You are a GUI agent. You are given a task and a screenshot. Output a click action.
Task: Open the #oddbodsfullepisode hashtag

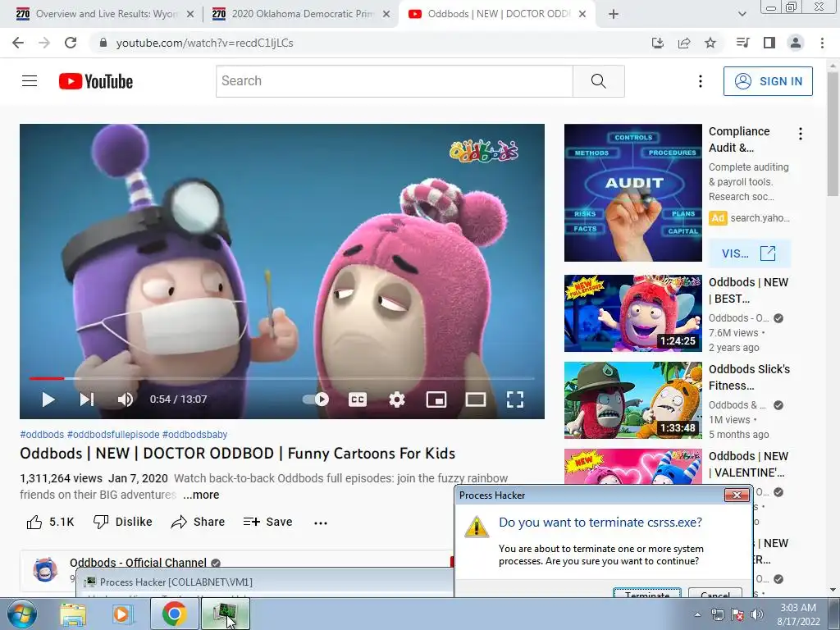coord(113,435)
